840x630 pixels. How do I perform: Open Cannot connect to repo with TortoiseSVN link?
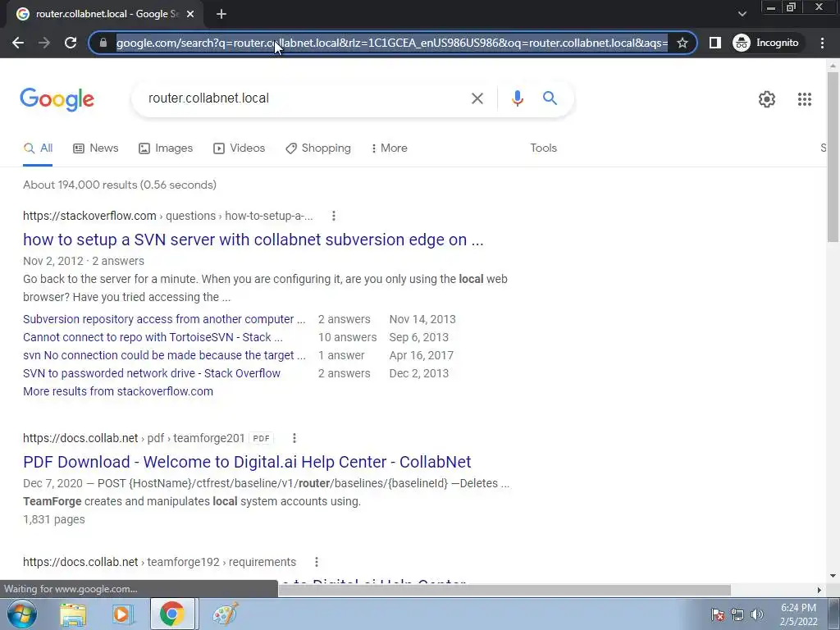click(153, 337)
